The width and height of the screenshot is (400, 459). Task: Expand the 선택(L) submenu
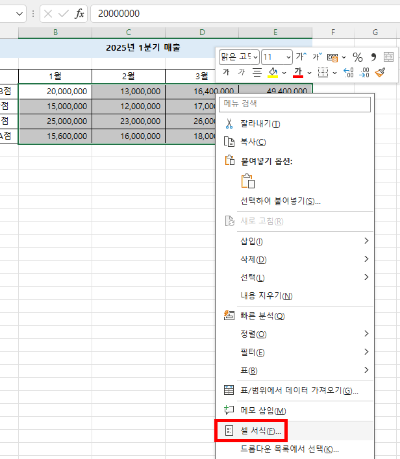click(366, 277)
